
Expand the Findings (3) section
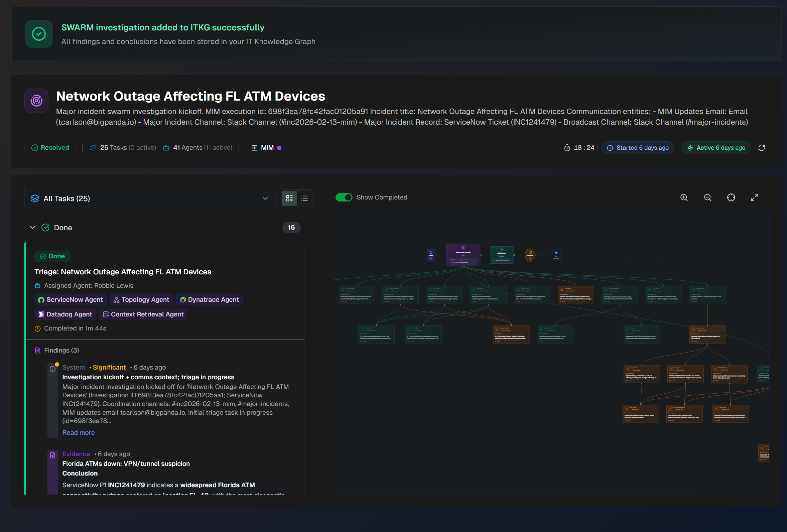(61, 350)
